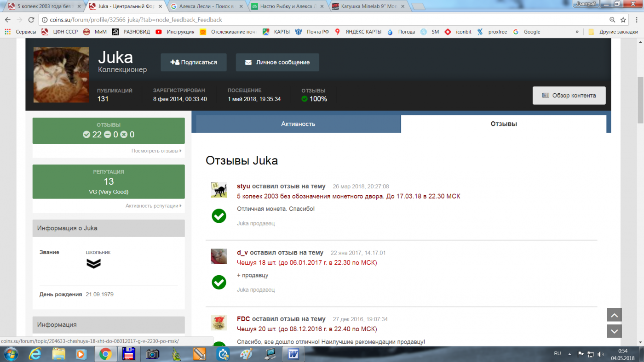Open the ЯНДЕКС КАРТЫ bookmark

pos(358,32)
